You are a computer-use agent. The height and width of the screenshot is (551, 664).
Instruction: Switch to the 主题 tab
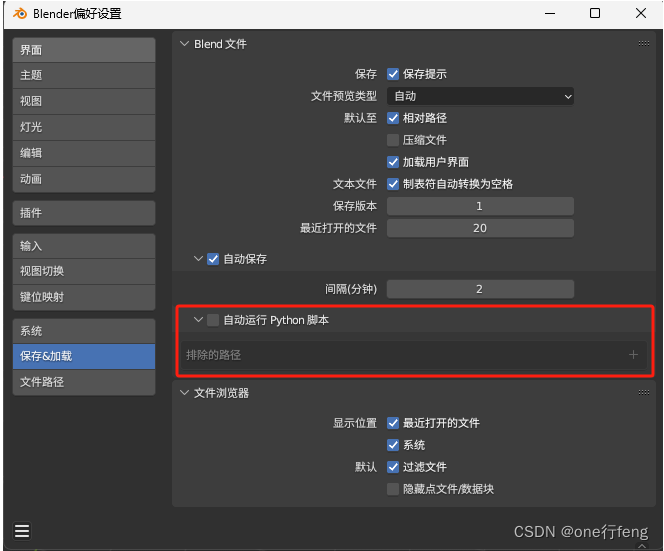click(x=84, y=75)
